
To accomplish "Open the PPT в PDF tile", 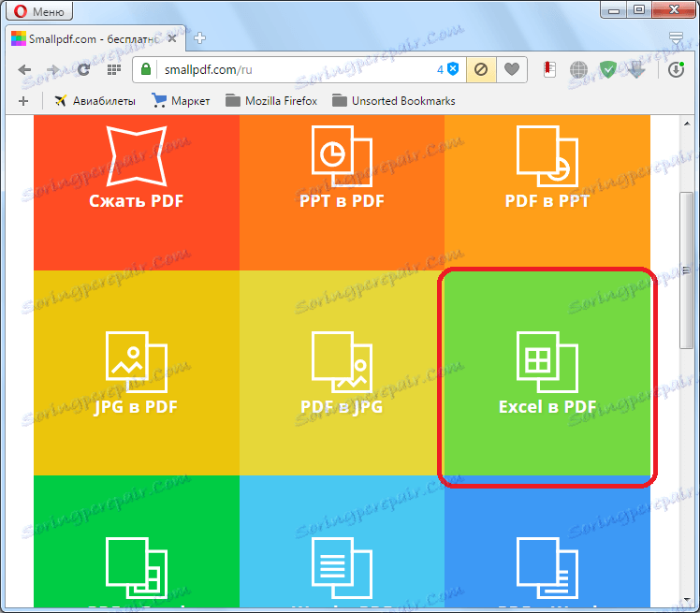I will pos(342,193).
